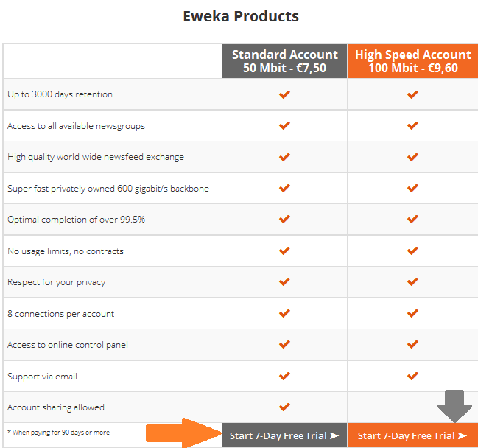Screen dimensions: 478x448
Task: Click High Speed checkmark for optimal completion
Action: [x=412, y=219]
